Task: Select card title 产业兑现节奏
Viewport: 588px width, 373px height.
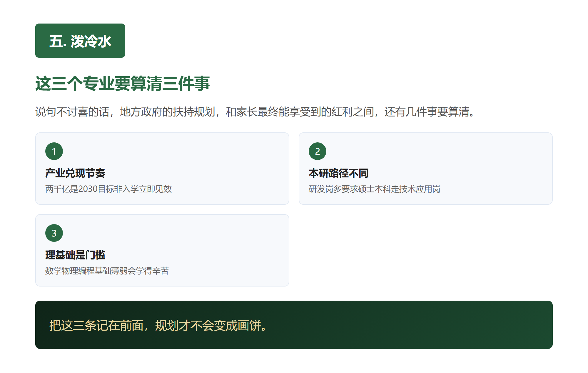Action: (x=75, y=173)
